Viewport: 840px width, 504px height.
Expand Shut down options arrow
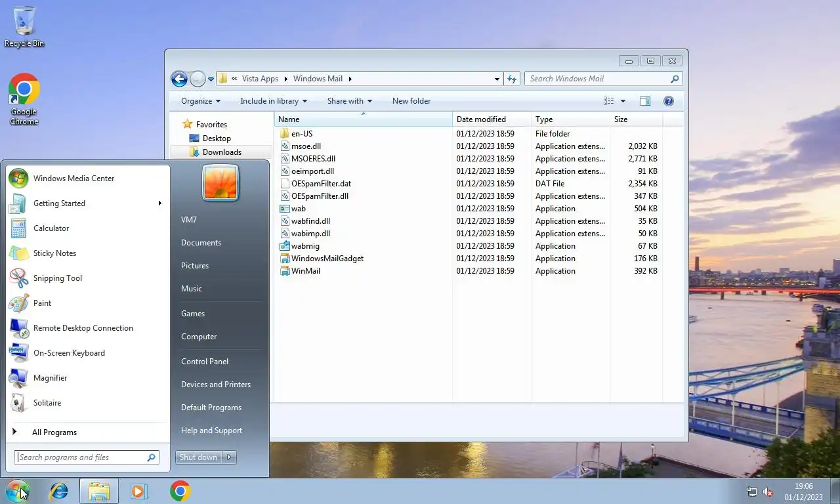229,457
